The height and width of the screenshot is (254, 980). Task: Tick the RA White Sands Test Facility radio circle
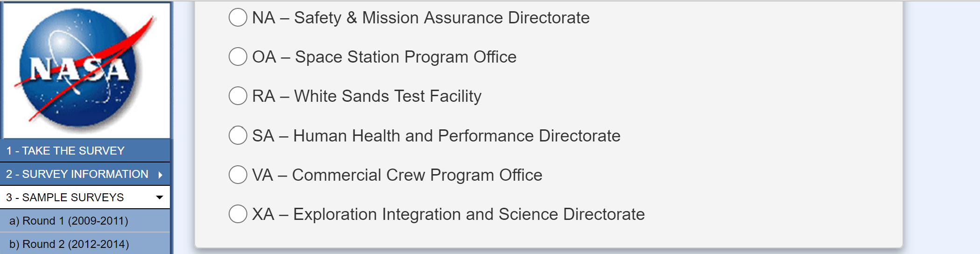(x=238, y=96)
